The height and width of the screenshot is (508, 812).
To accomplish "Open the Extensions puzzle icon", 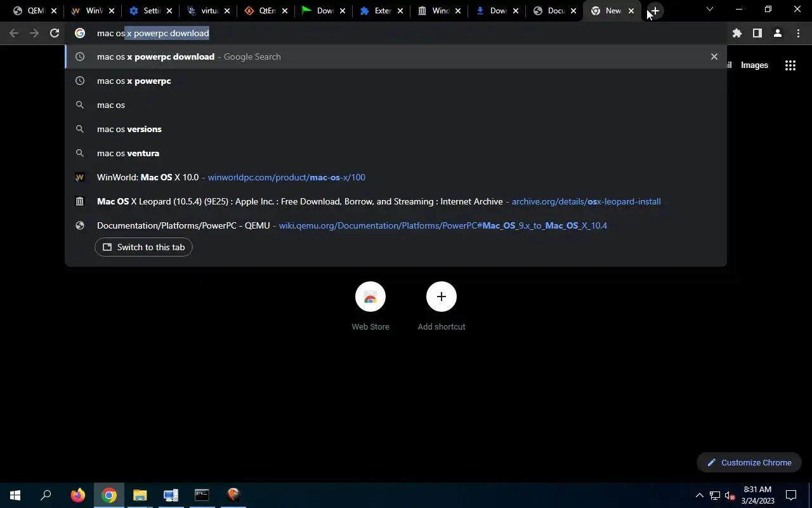I will click(x=737, y=33).
